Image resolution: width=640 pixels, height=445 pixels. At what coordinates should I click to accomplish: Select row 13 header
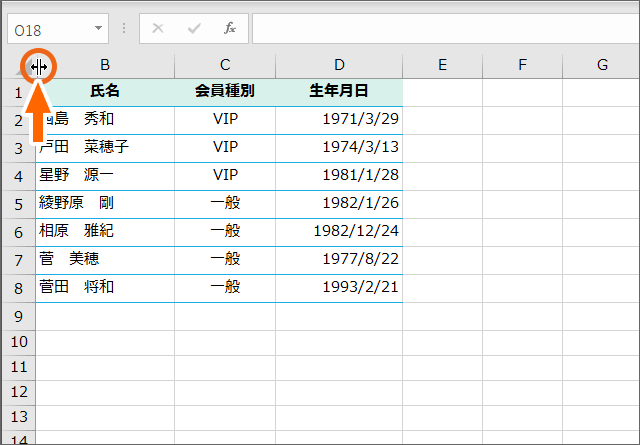pos(18,418)
